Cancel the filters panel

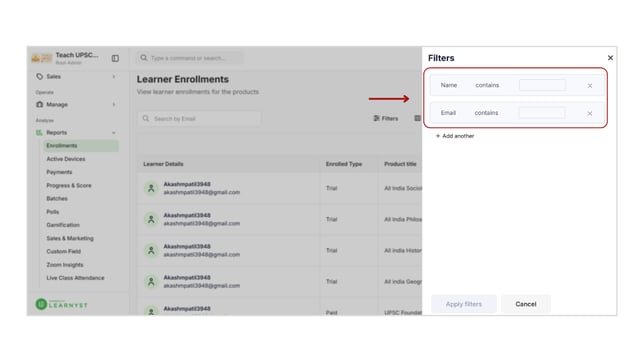526,304
